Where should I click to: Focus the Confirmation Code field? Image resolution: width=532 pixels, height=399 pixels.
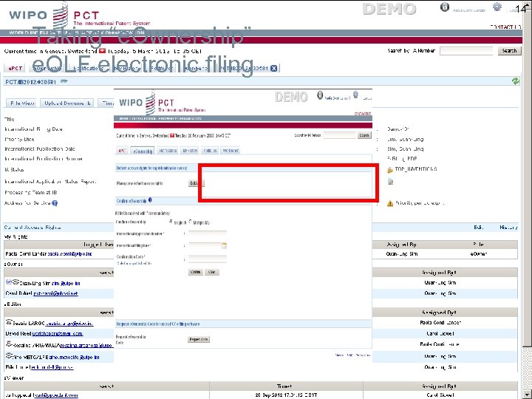point(208,259)
